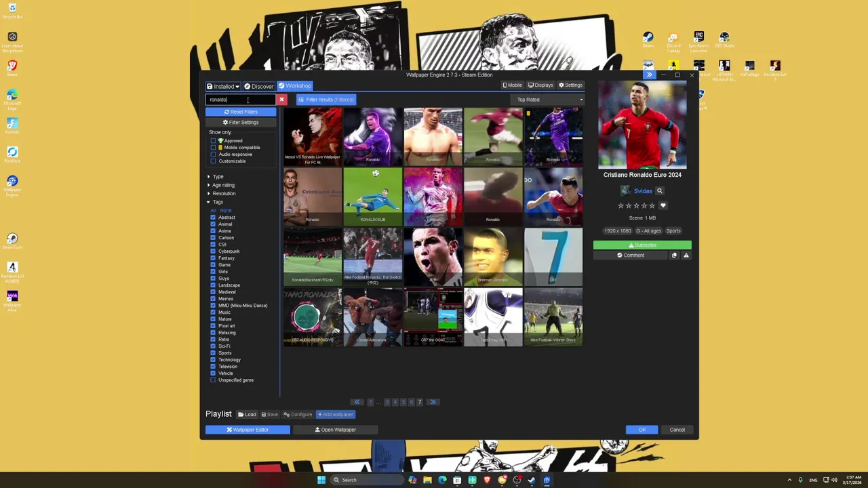The height and width of the screenshot is (488, 868).
Task: Click the Svidas author link
Action: point(643,191)
